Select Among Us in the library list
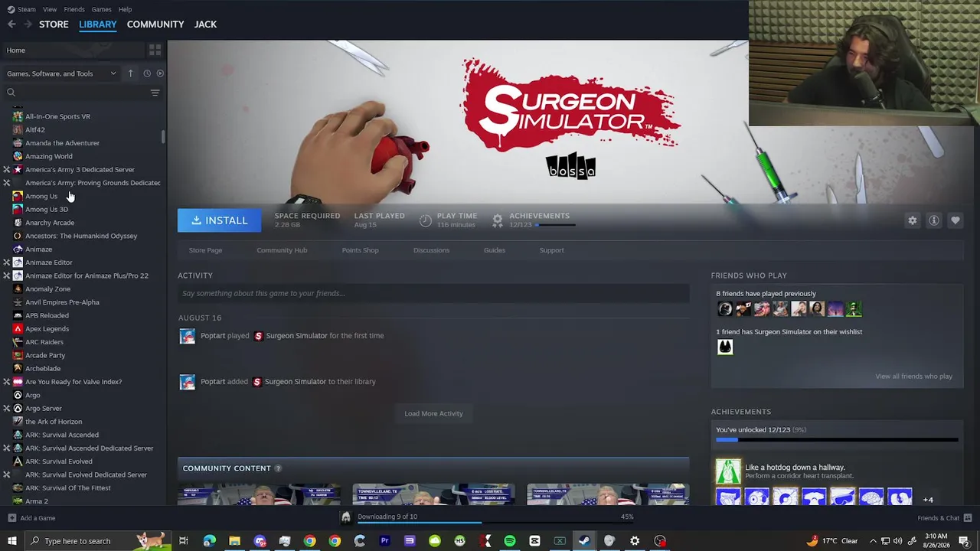Image resolution: width=980 pixels, height=551 pixels. coord(41,196)
